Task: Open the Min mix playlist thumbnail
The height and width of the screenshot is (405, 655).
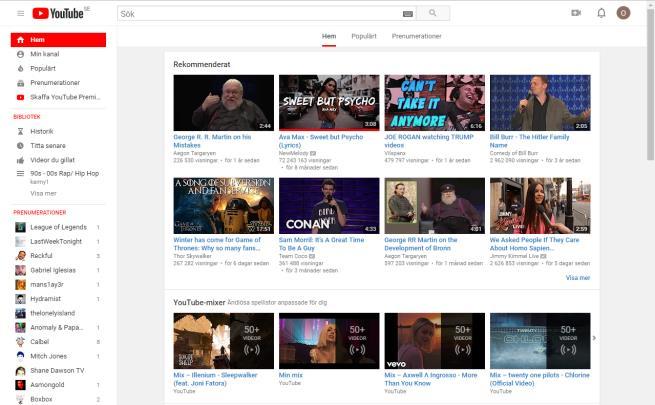Action: coord(329,341)
